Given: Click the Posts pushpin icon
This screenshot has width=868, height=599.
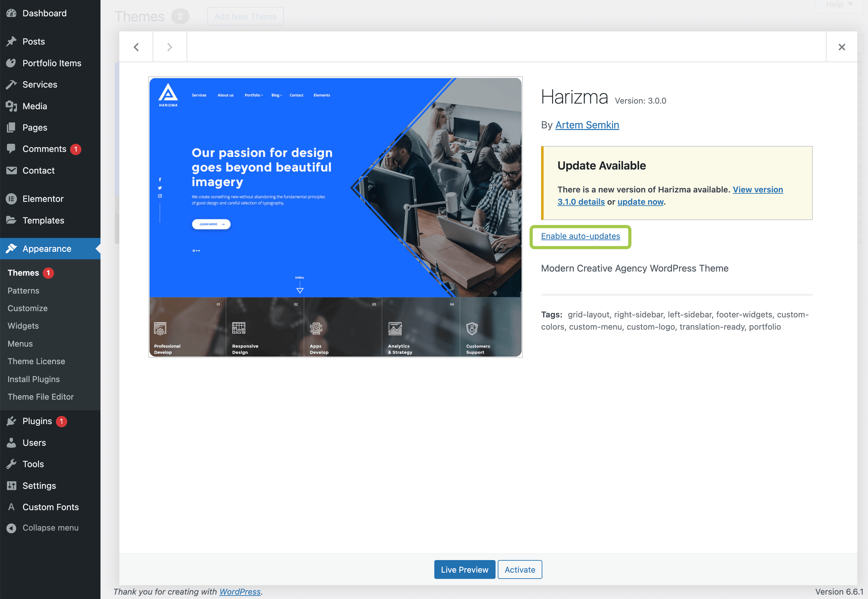Looking at the screenshot, I should pyautogui.click(x=11, y=41).
